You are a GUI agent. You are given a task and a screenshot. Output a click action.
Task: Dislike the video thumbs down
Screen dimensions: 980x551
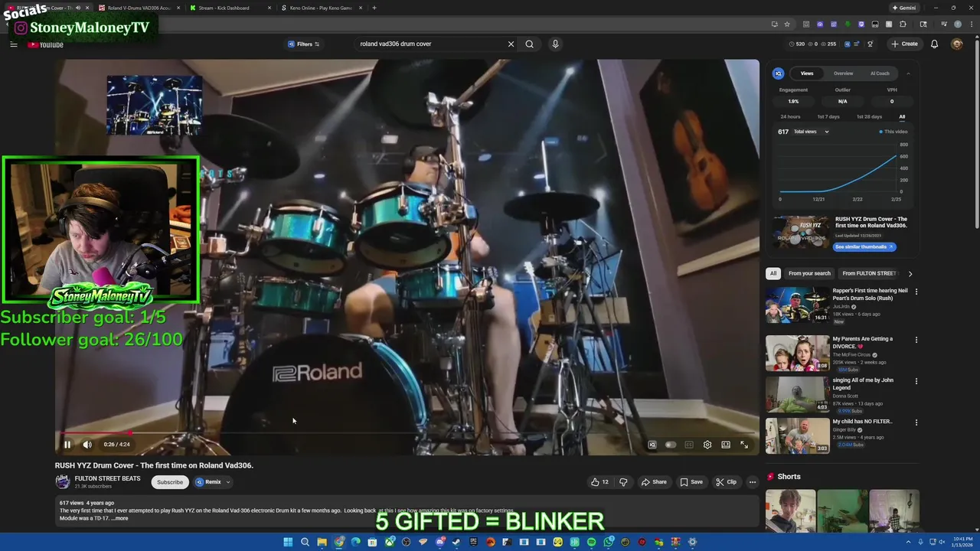623,482
